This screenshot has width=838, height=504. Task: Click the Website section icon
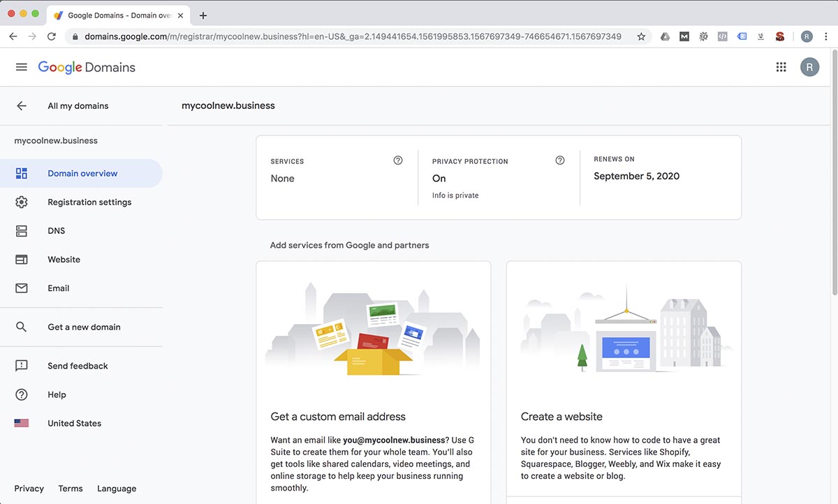[x=21, y=259]
